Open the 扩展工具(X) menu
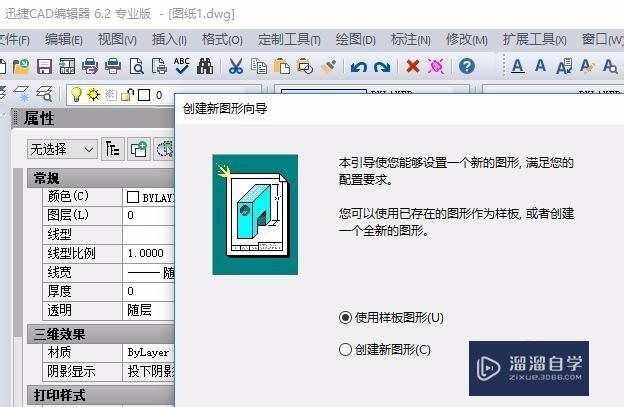Viewport: 624px width, 407px height. [534, 40]
